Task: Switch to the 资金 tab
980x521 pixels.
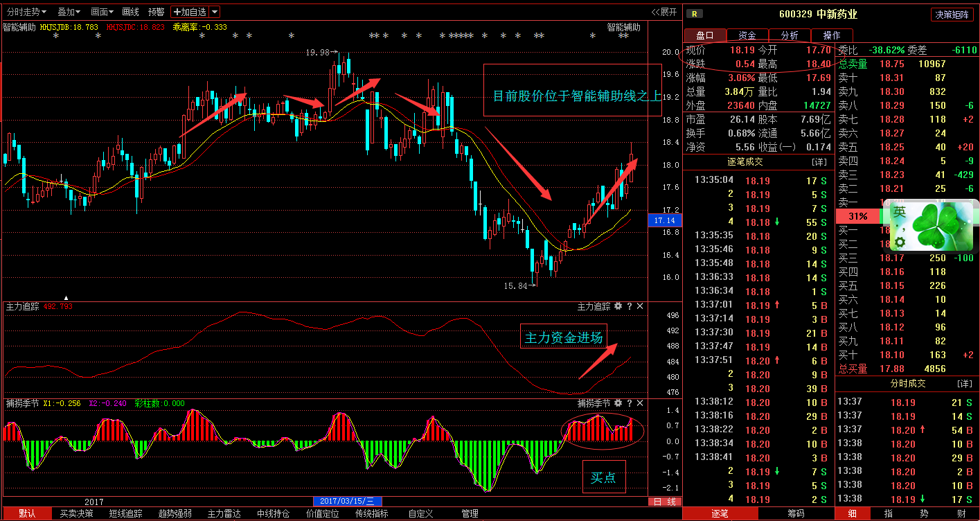Action: click(747, 35)
